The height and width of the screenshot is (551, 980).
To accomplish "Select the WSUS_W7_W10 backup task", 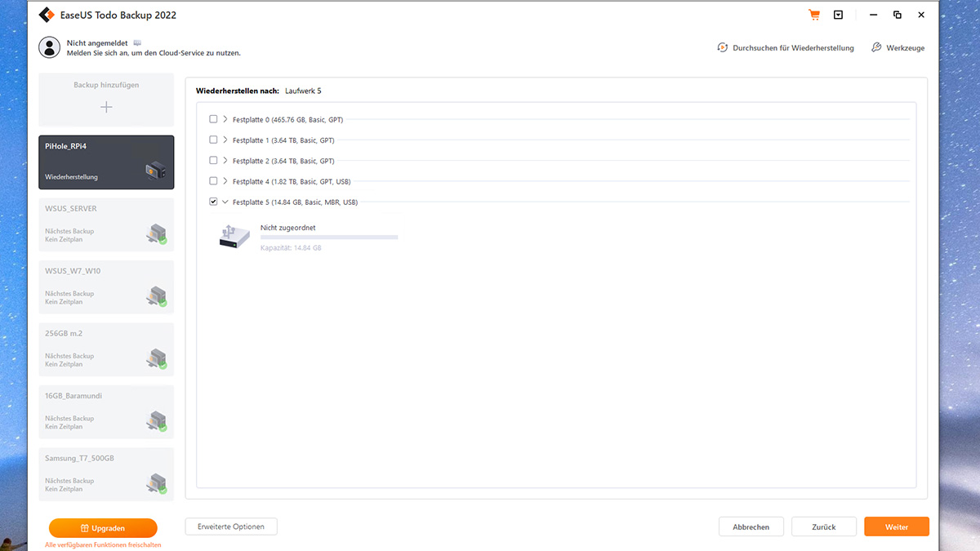I will [x=106, y=287].
